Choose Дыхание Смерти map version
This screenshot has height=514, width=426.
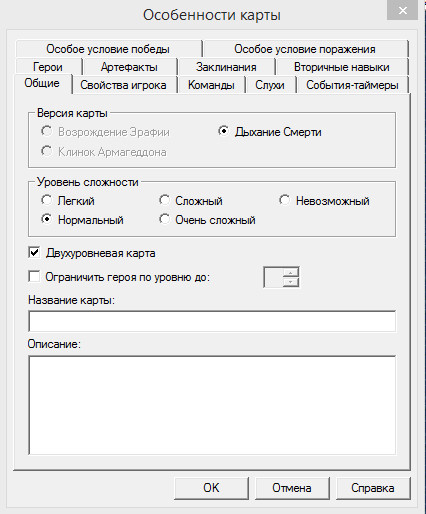223,131
